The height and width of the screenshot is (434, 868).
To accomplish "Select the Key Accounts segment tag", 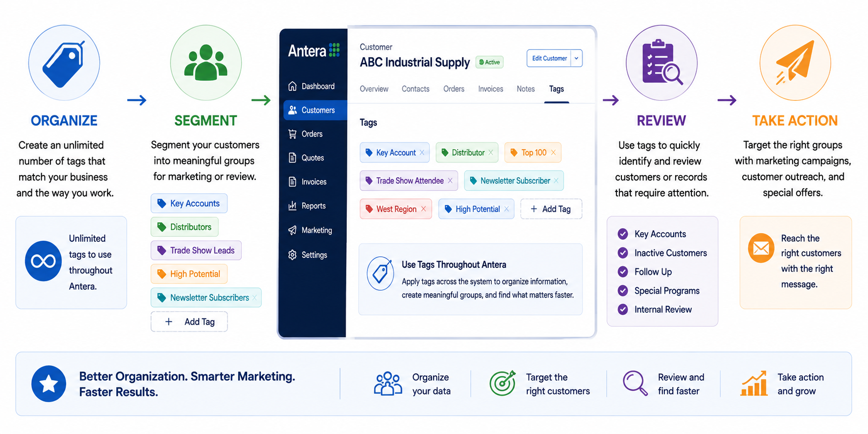I will pos(189,204).
